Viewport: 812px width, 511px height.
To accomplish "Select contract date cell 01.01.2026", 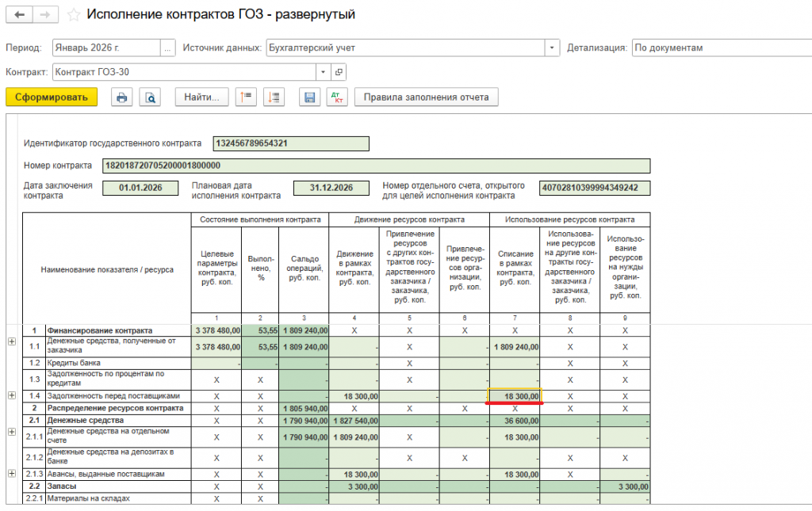I will (x=140, y=188).
